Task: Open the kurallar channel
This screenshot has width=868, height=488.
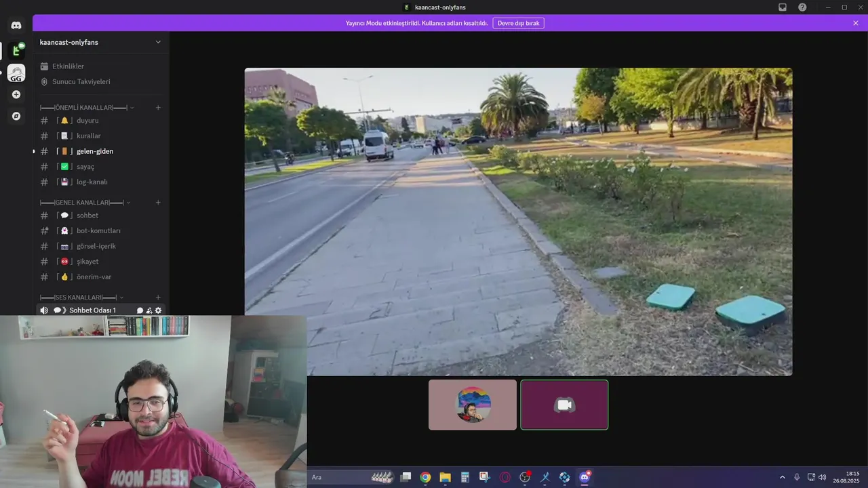Action: [x=100, y=136]
